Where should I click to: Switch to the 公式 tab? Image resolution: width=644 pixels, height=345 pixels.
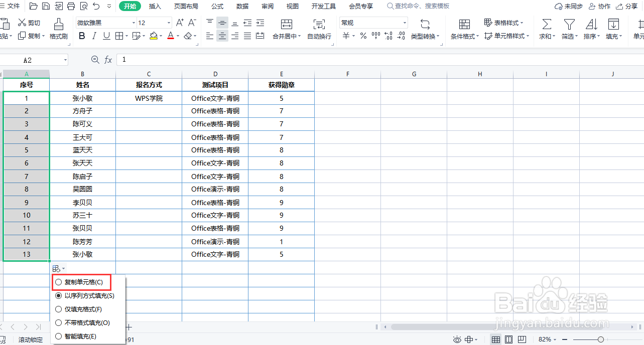(217, 6)
